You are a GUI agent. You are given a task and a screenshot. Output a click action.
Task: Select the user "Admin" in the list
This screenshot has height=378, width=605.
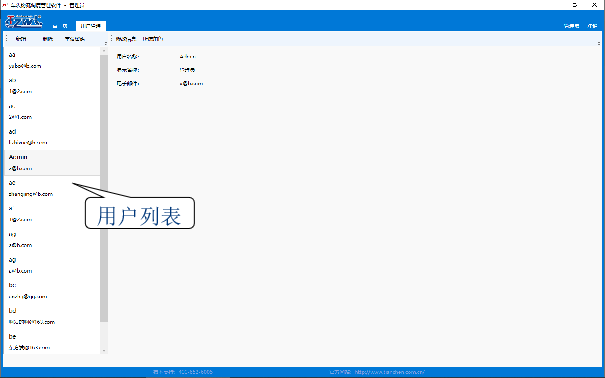click(x=52, y=162)
